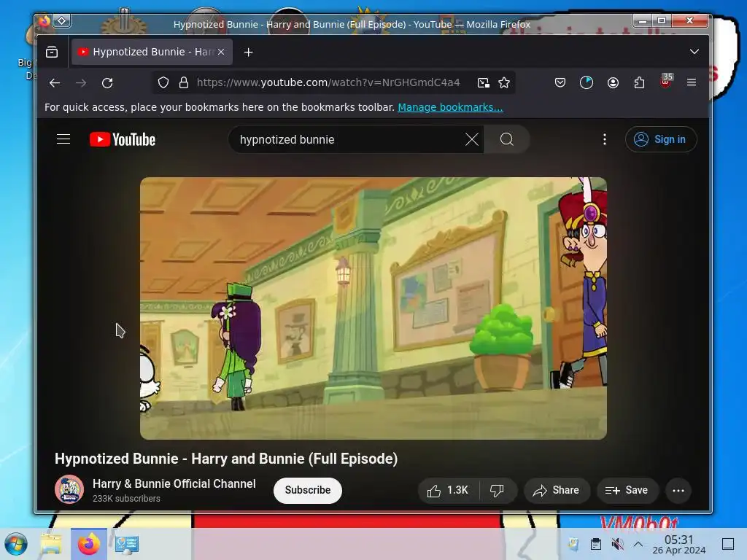Click the video title text
The image size is (747, 560).
pyautogui.click(x=226, y=458)
